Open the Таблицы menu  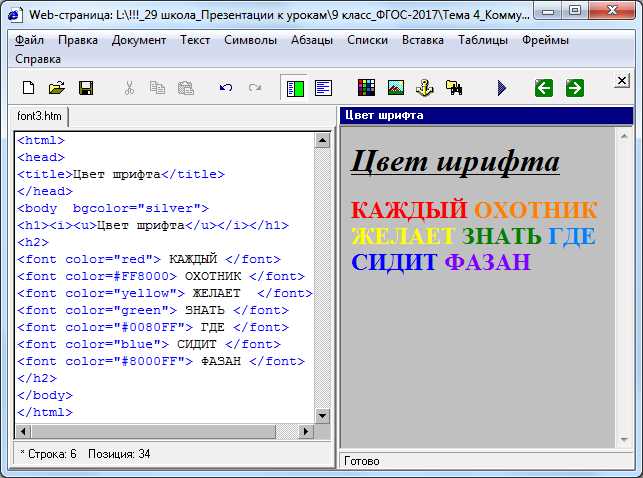483,40
